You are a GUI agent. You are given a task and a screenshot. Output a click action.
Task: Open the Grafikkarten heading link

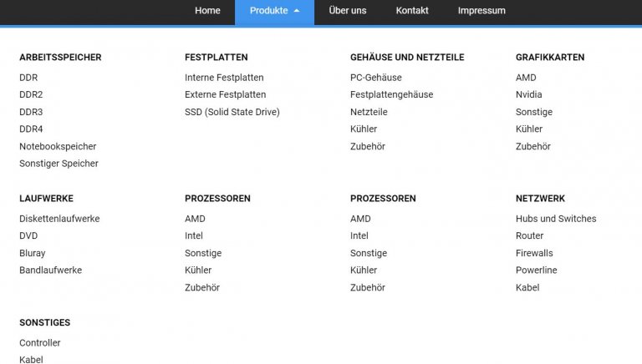pyautogui.click(x=550, y=58)
